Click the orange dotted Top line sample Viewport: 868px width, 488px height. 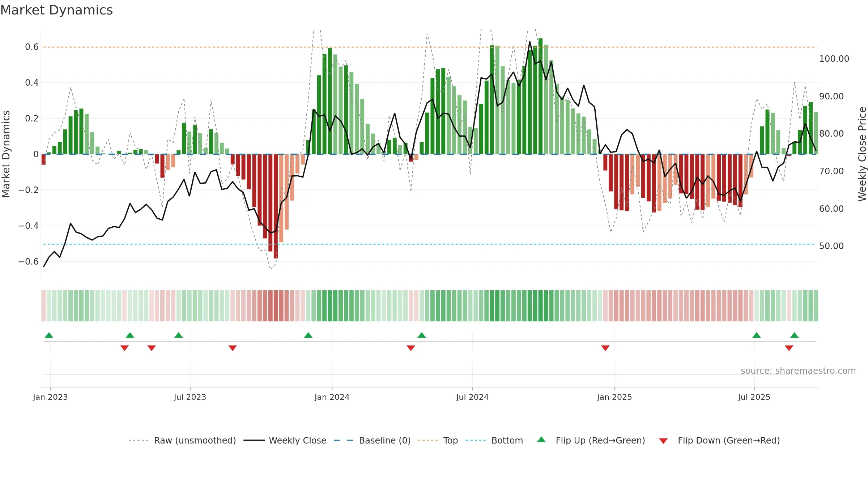click(428, 440)
